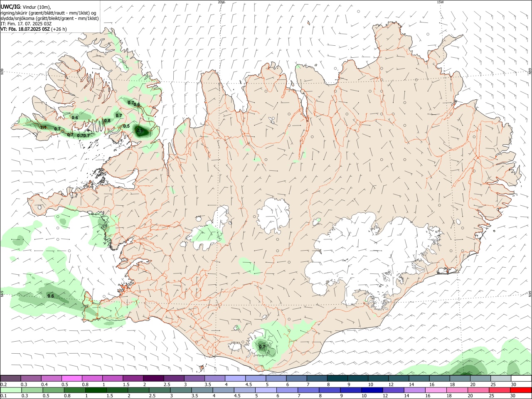This screenshot has height=399, width=532.
Task: Click the dark mauve 0.2 swatch in top legend
Action: click(10, 378)
